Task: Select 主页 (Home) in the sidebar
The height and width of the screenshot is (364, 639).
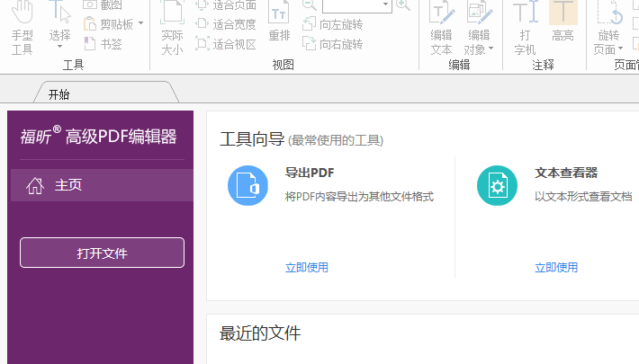Action: [x=102, y=185]
